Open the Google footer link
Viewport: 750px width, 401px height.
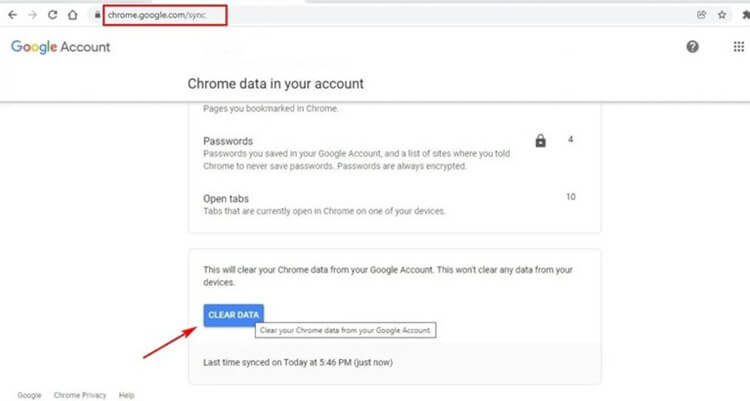coord(29,395)
